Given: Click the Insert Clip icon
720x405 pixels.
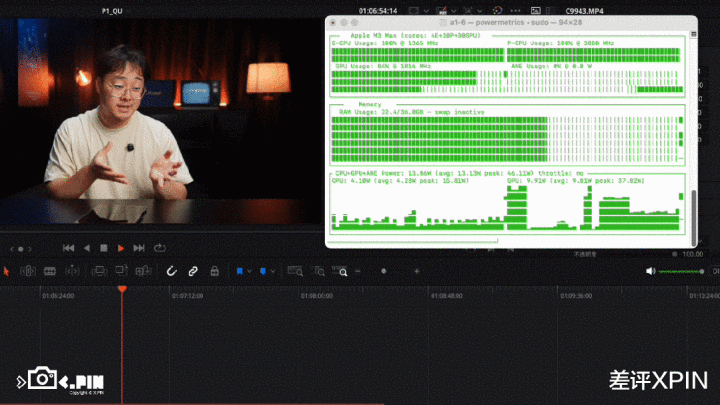Looking at the screenshot, I should coord(99,271).
